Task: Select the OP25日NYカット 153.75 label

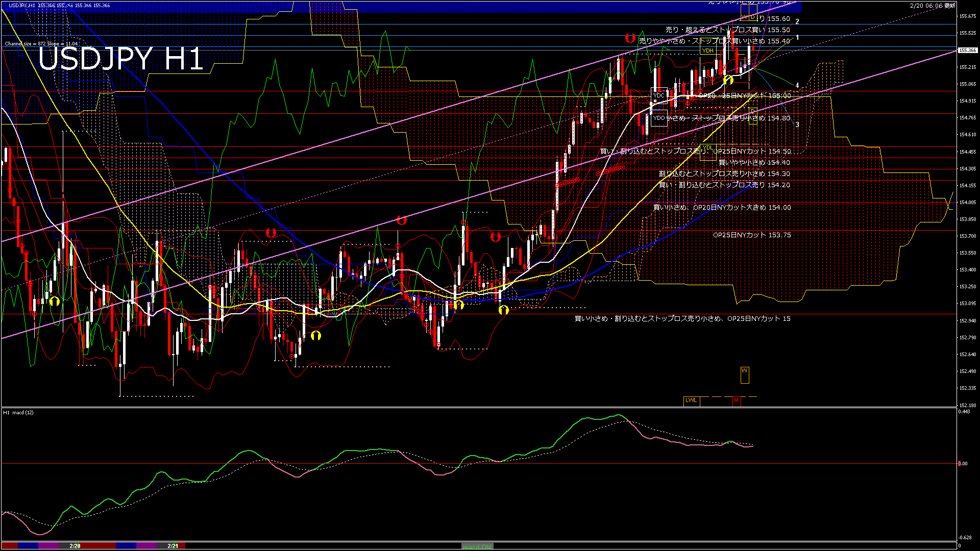Action: click(x=752, y=235)
